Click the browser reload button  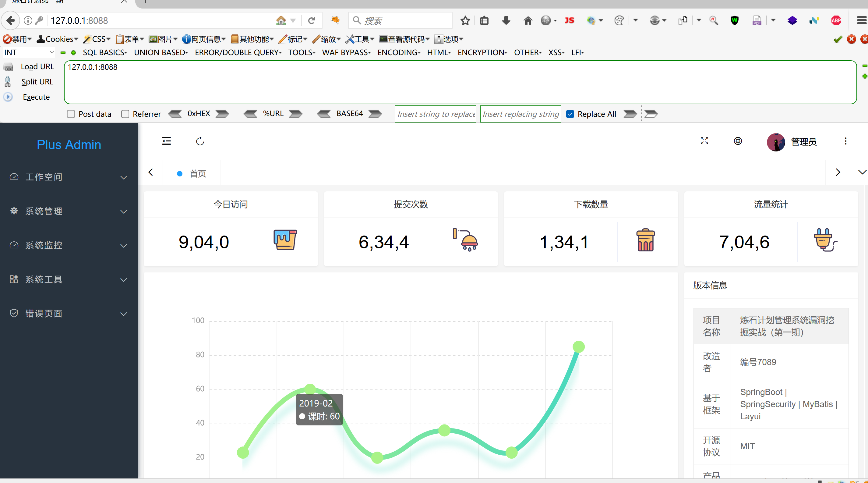pos(312,20)
